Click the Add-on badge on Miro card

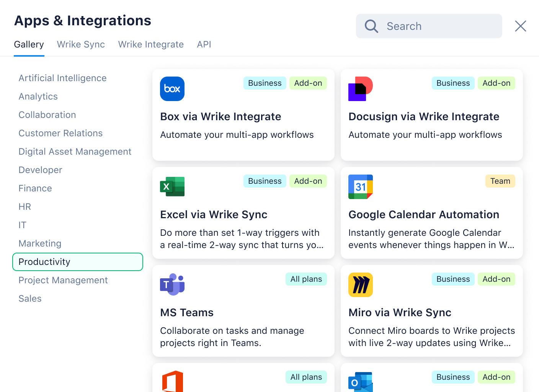496,279
